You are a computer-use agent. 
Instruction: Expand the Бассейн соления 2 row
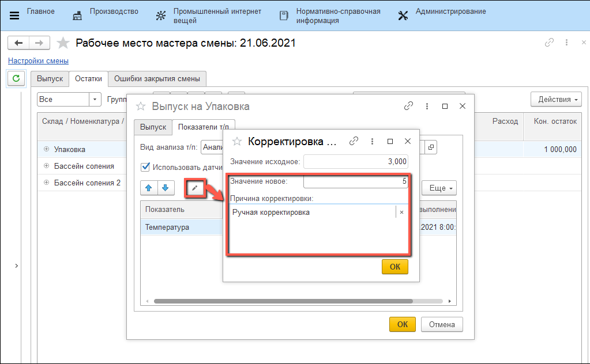coord(46,183)
